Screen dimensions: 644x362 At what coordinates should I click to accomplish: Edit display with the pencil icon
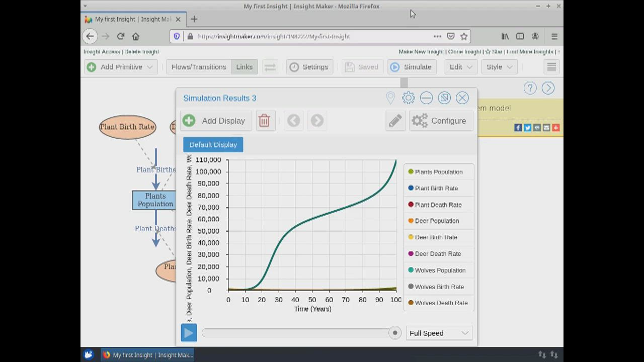(395, 121)
